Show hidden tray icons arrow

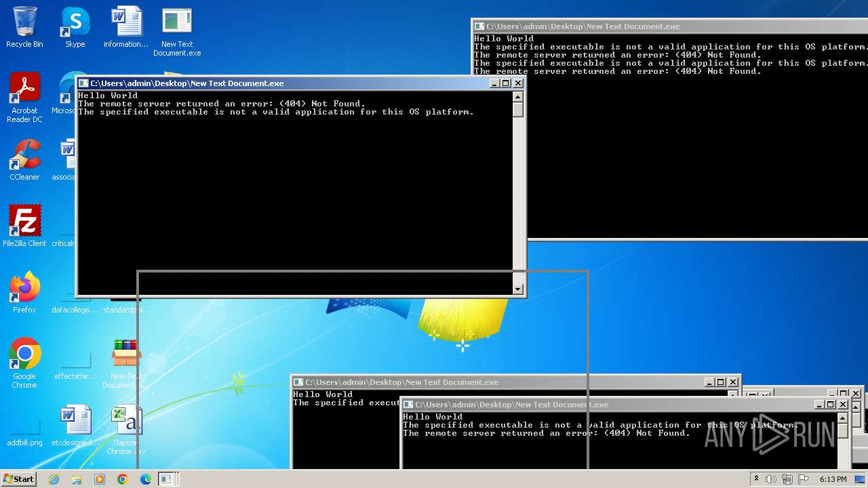(756, 479)
